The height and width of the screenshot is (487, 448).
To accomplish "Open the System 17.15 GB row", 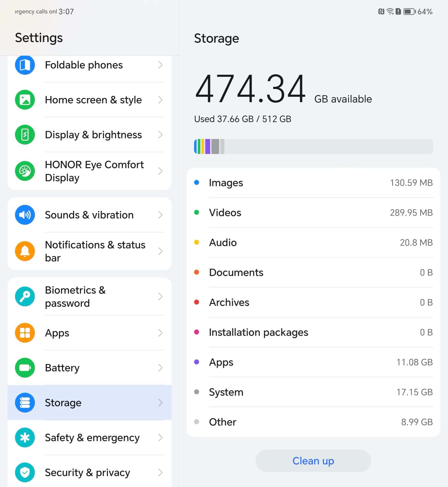I will tap(313, 392).
